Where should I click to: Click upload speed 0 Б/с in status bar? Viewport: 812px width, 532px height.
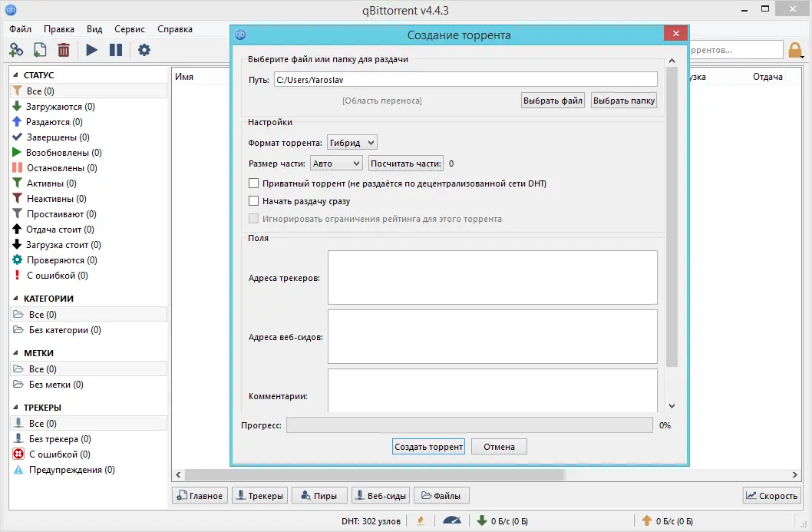tap(668, 521)
